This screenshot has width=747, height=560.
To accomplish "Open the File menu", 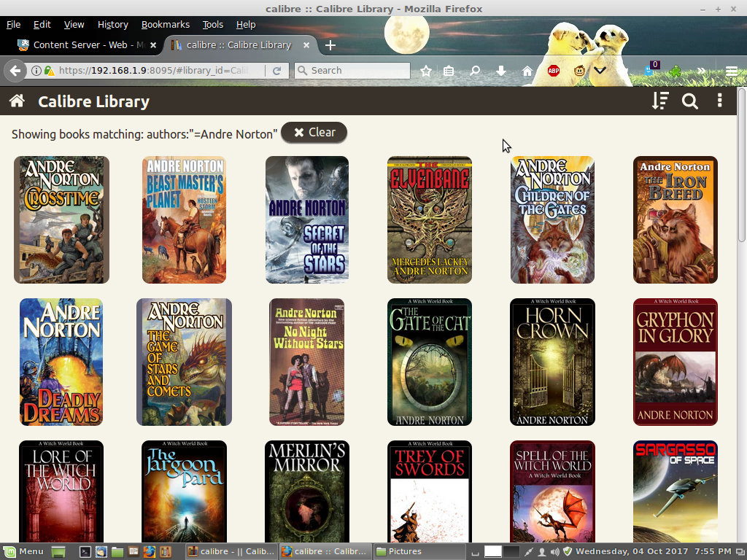I will tap(13, 24).
